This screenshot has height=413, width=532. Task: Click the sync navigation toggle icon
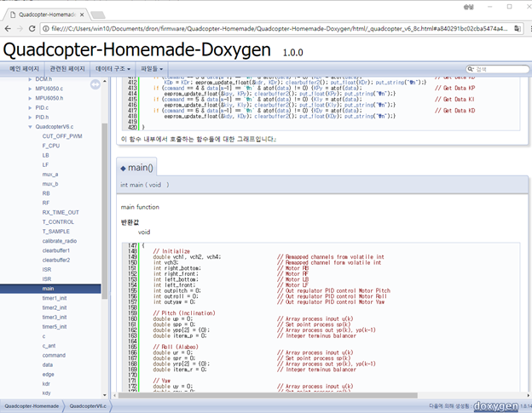tap(95, 84)
